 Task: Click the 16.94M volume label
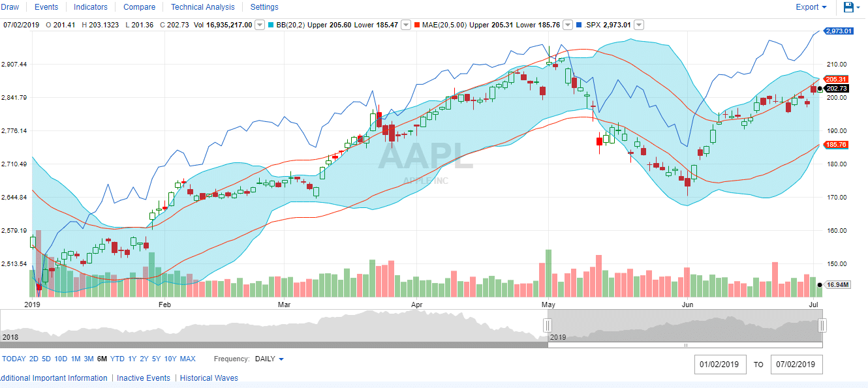point(837,285)
